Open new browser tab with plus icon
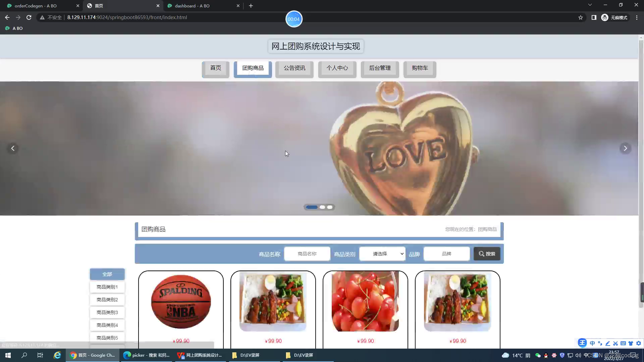 pyautogui.click(x=251, y=6)
